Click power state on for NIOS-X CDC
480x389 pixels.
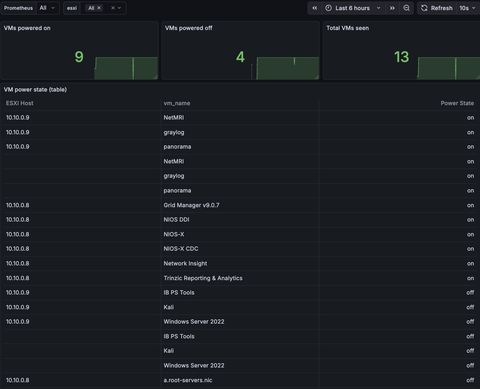pyautogui.click(x=470, y=249)
